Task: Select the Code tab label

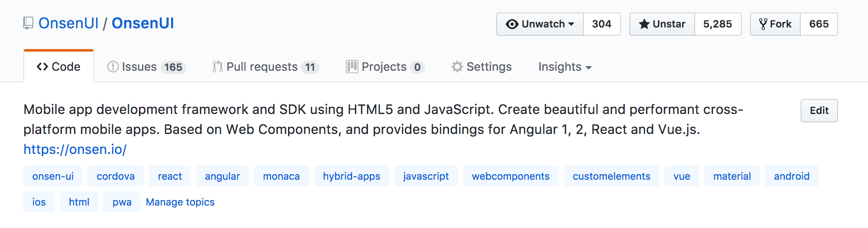Action: (66, 67)
